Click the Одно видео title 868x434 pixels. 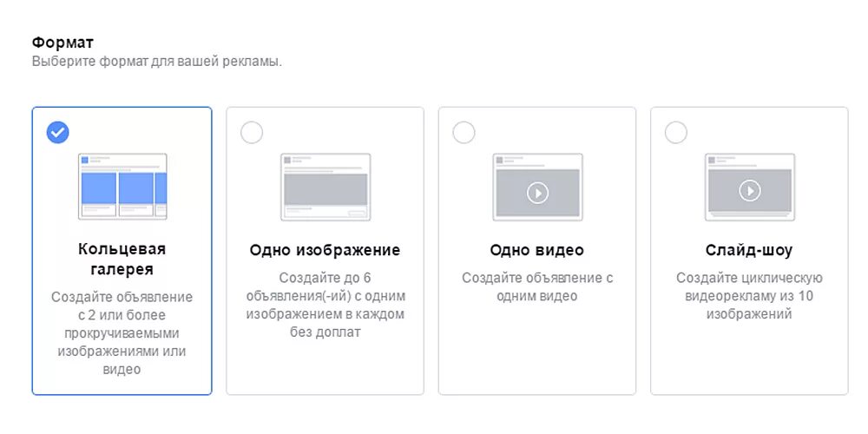click(x=536, y=250)
